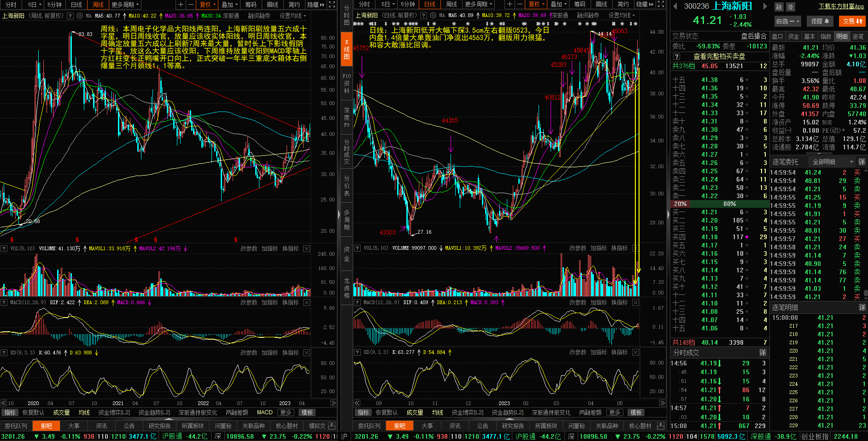The width and height of the screenshot is (868, 441).
Task: Click 查看完整档买卖盘 button
Action: (x=719, y=56)
